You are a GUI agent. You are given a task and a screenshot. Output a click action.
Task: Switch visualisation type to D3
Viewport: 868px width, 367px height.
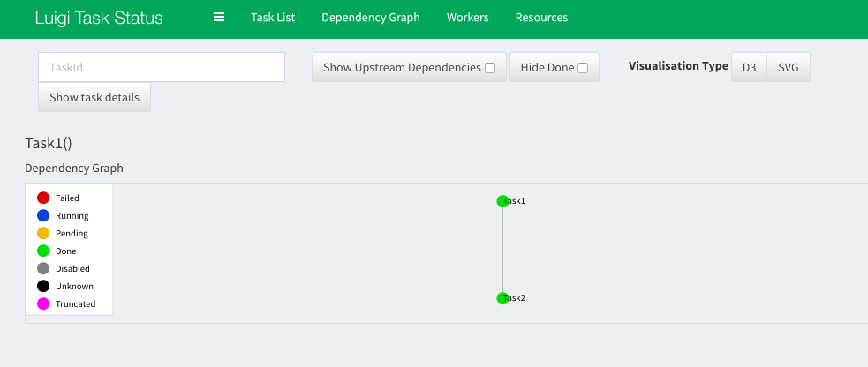(749, 67)
